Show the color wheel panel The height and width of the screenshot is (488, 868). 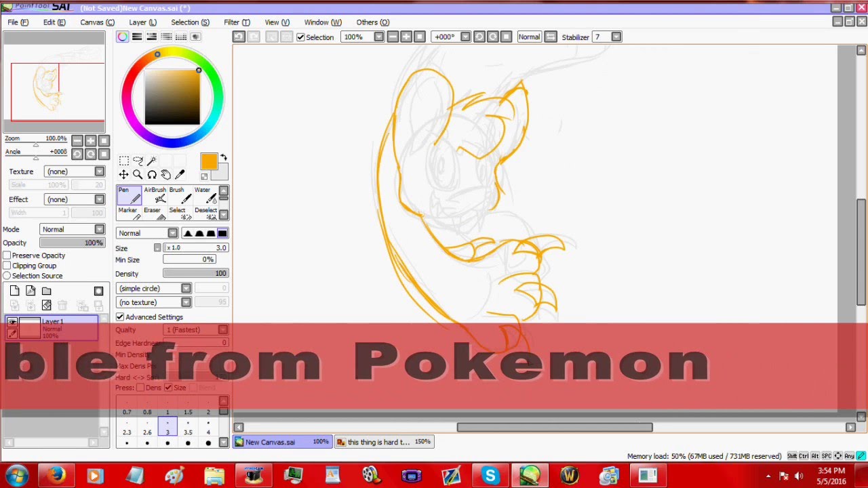coord(122,37)
